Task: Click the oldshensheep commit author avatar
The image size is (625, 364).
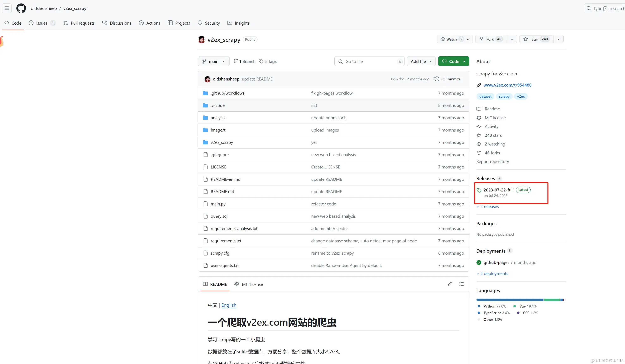Action: [207, 79]
